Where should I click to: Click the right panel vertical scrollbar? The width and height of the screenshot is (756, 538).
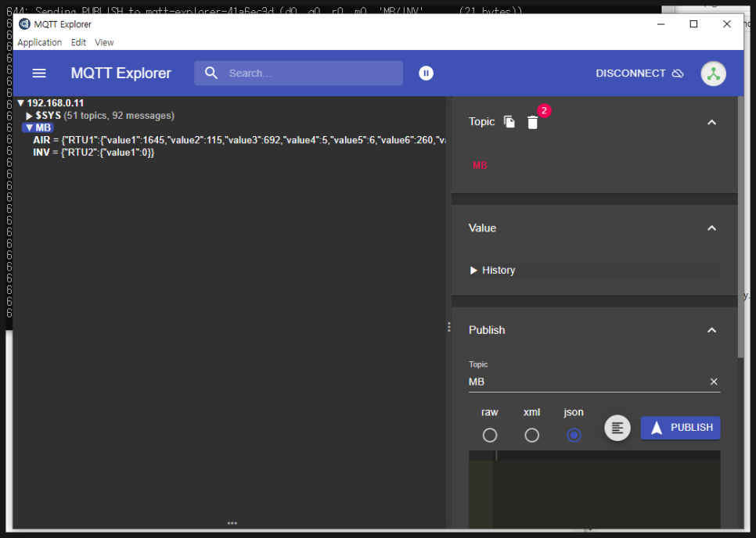pyautogui.click(x=740, y=226)
